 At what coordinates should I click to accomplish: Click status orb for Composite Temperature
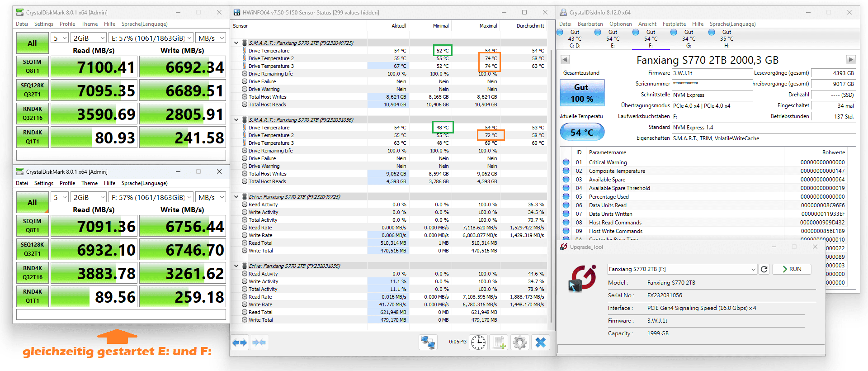[x=566, y=171]
